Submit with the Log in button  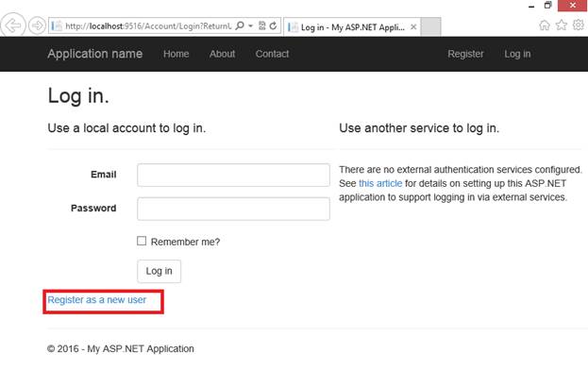tap(159, 271)
